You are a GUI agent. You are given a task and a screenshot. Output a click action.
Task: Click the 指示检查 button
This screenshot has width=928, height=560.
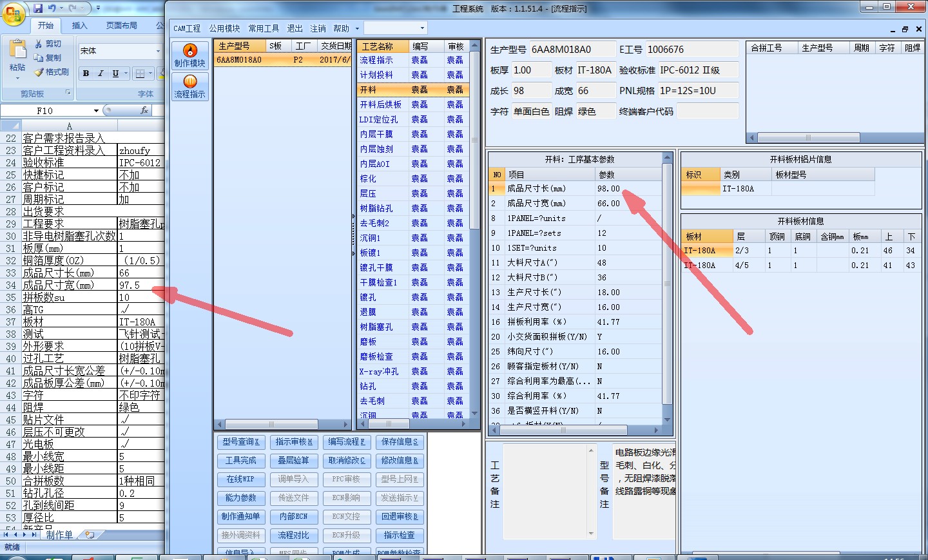(400, 536)
